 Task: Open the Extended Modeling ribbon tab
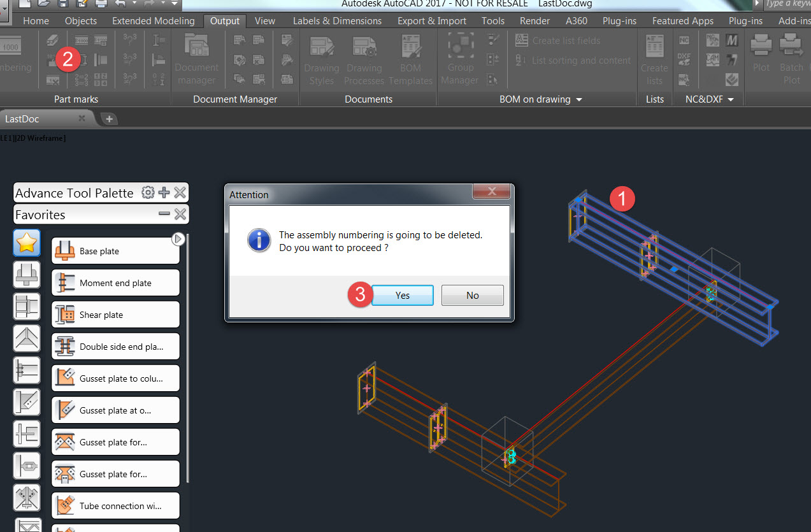(x=153, y=21)
